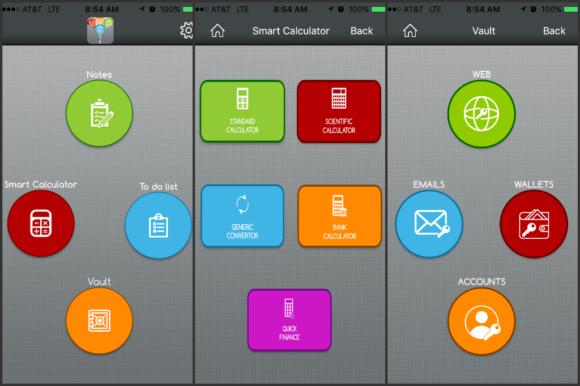Tap Back on Smart Calculator screen
The image size is (580, 386).
coord(361,31)
